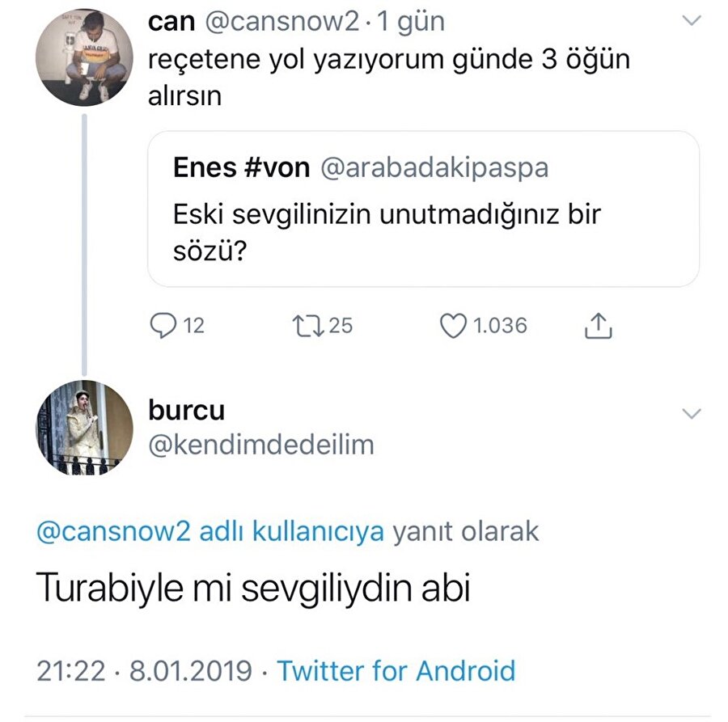Click the retweet icon showing 25
Image resolution: width=728 pixels, height=722 pixels.
click(310, 326)
